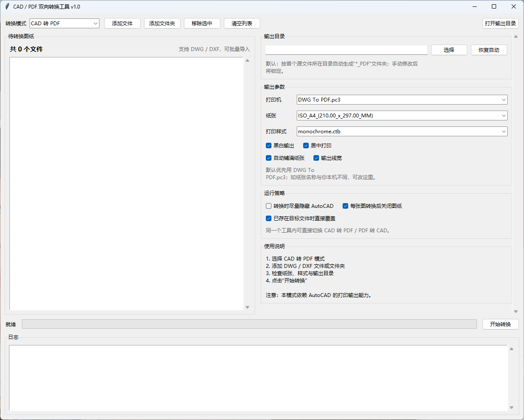Expand the 打印机 printer dropdown
This screenshot has width=524, height=420.
(402, 100)
